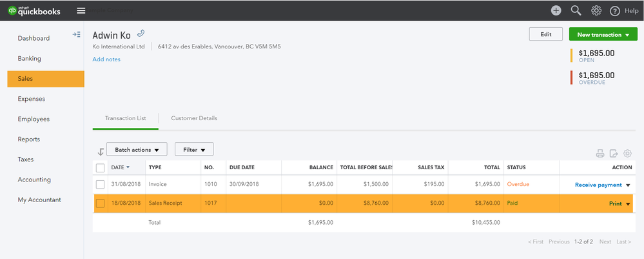The image size is (644, 259).
Task: Tick the checkbox for Sales Receipt 1017
Action: click(100, 203)
